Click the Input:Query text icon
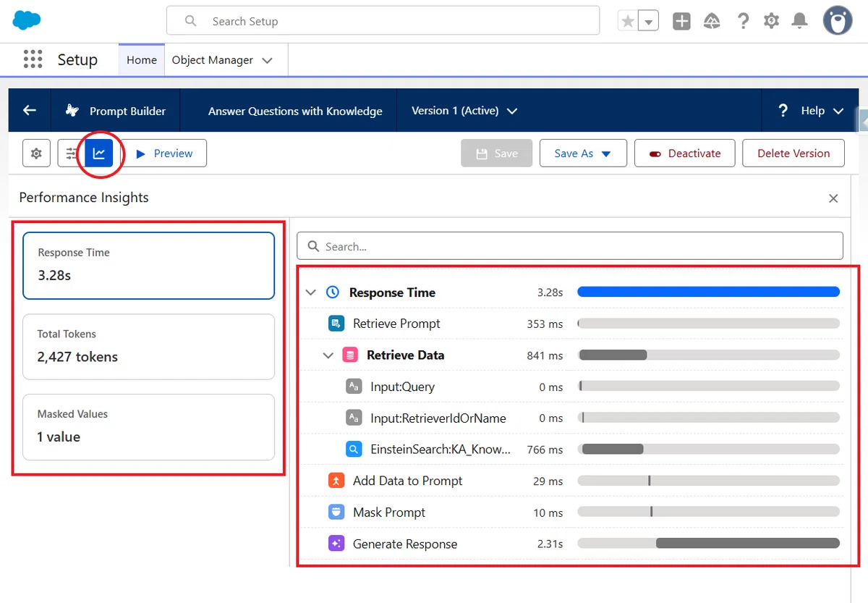Screen dimensions: 868x603 354,387
